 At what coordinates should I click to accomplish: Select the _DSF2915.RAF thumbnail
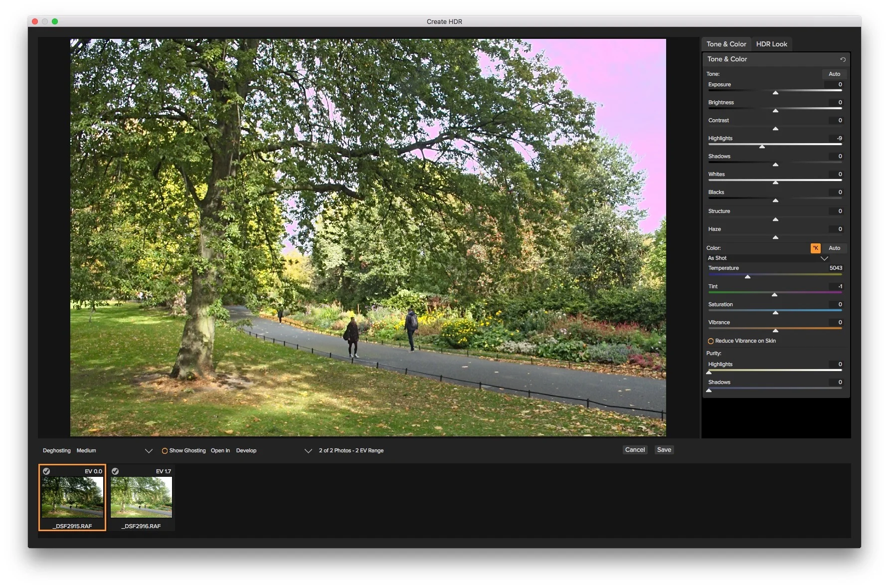(72, 497)
